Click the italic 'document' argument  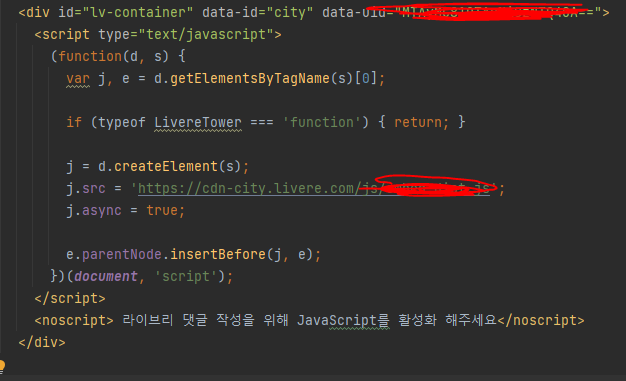(106, 276)
